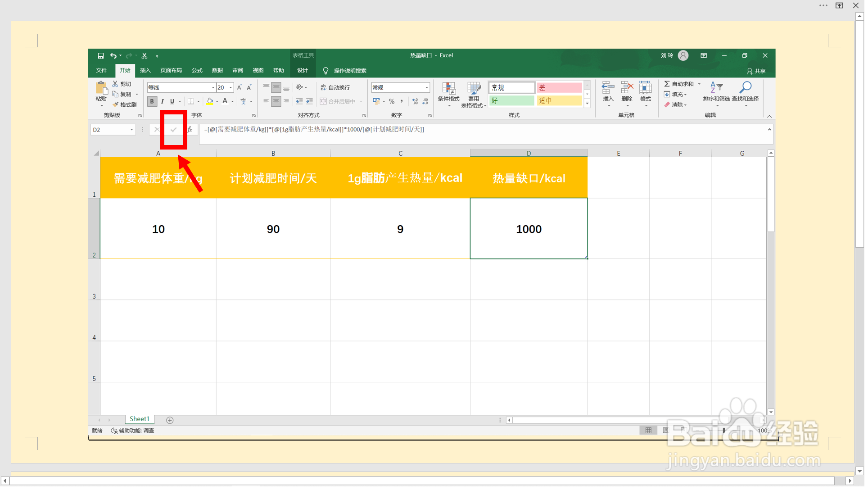Click insert function fx icon
Screen dimensions: 868x490
coord(190,130)
